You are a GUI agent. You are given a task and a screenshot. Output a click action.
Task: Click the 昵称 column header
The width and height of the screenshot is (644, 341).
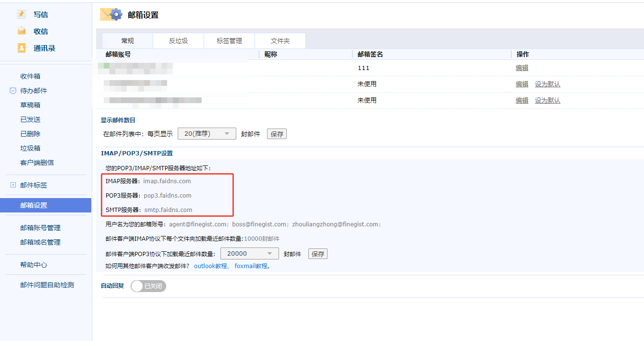(271, 54)
